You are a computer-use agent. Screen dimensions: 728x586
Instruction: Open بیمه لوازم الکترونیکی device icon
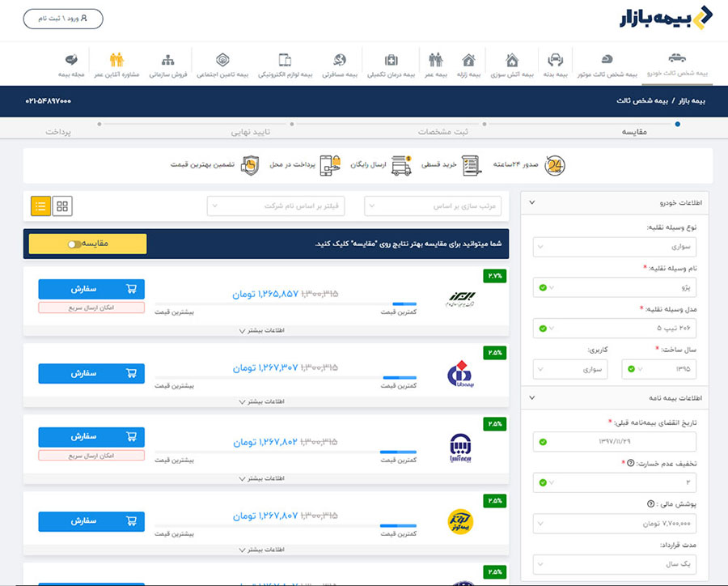285,61
